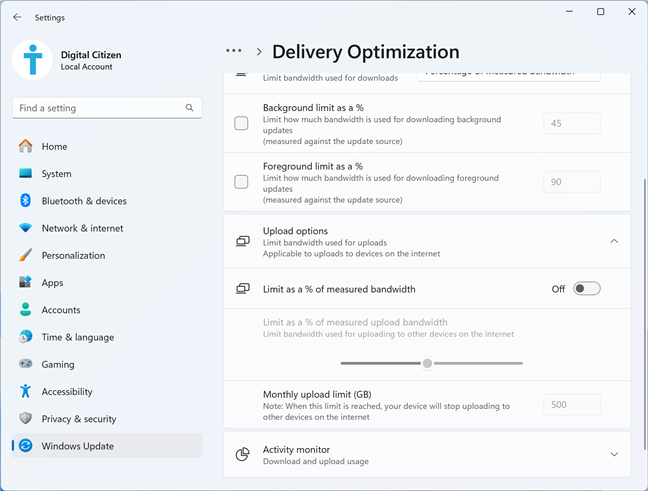Click the breadcrumb chevron arrow
Screen dimensions: 648x491
[259, 52]
